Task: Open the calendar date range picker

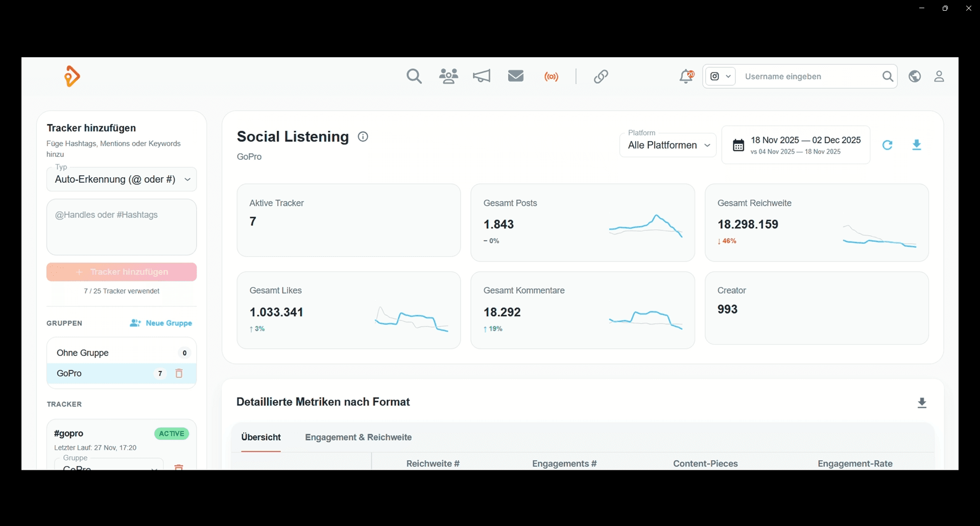Action: point(796,145)
